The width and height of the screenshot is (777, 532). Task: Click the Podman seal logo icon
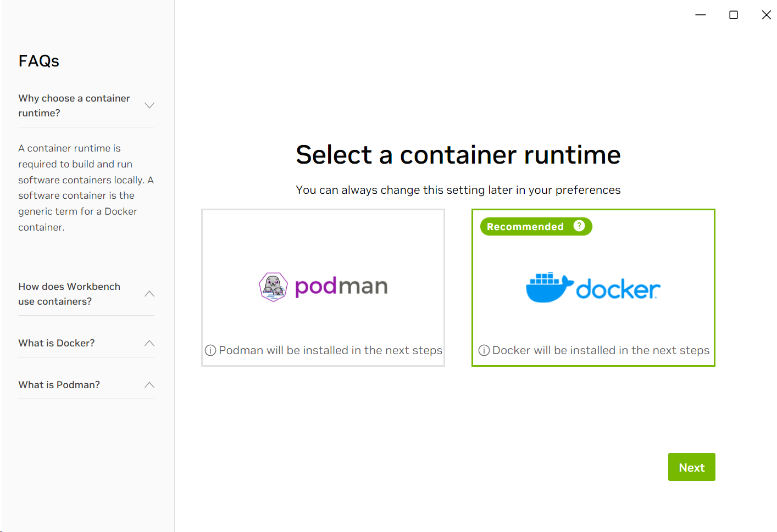(273, 287)
